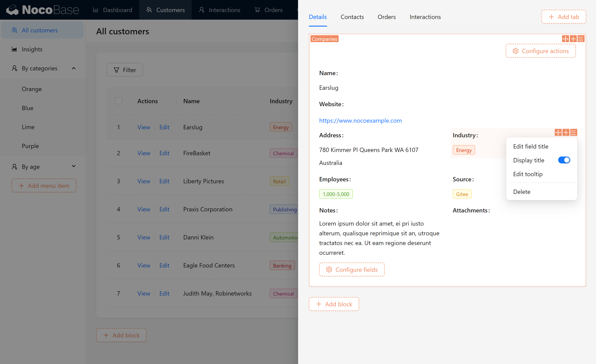The height and width of the screenshot is (364, 596).
Task: Click the Energy industry tag on Earslug
Action: tap(280, 127)
